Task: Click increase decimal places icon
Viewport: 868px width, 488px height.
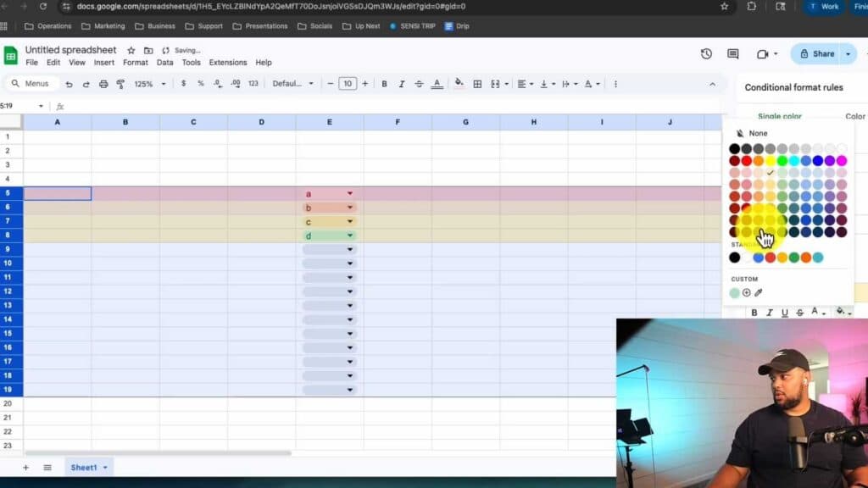Action: [x=236, y=84]
